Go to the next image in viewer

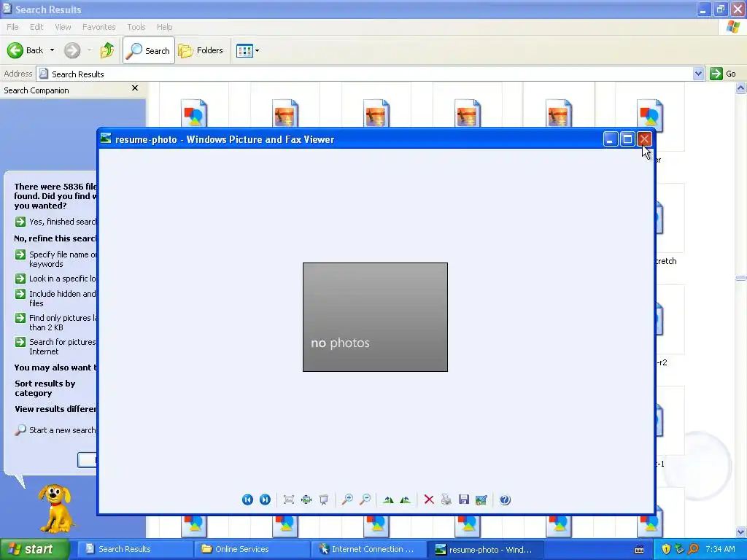265,499
